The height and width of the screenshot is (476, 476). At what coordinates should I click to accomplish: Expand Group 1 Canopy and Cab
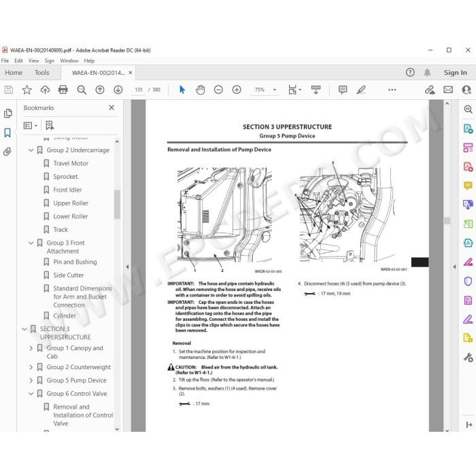pos(31,348)
